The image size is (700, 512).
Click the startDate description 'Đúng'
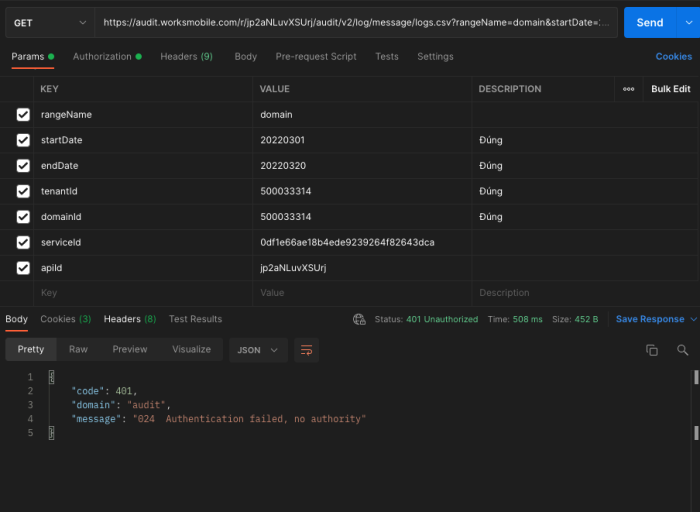coord(491,140)
